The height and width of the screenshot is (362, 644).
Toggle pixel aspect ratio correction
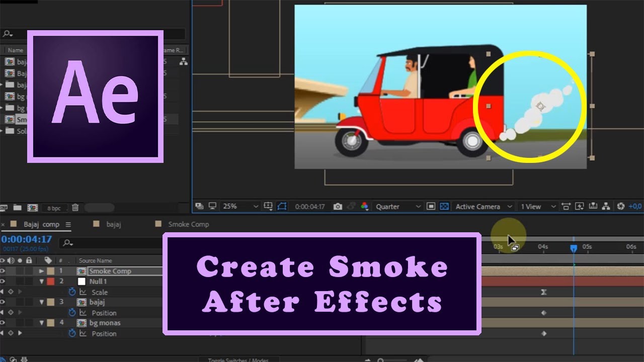tap(567, 206)
